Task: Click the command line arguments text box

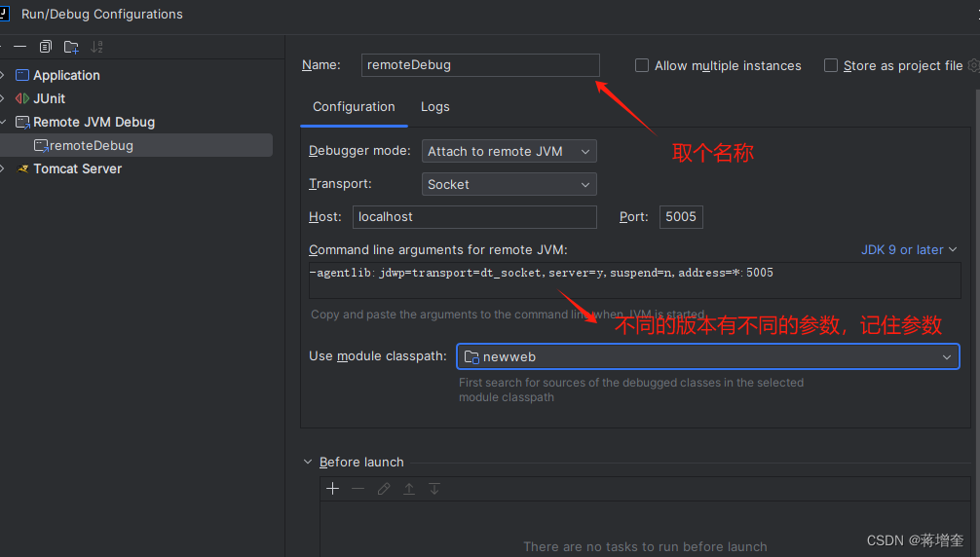Action: (x=634, y=280)
